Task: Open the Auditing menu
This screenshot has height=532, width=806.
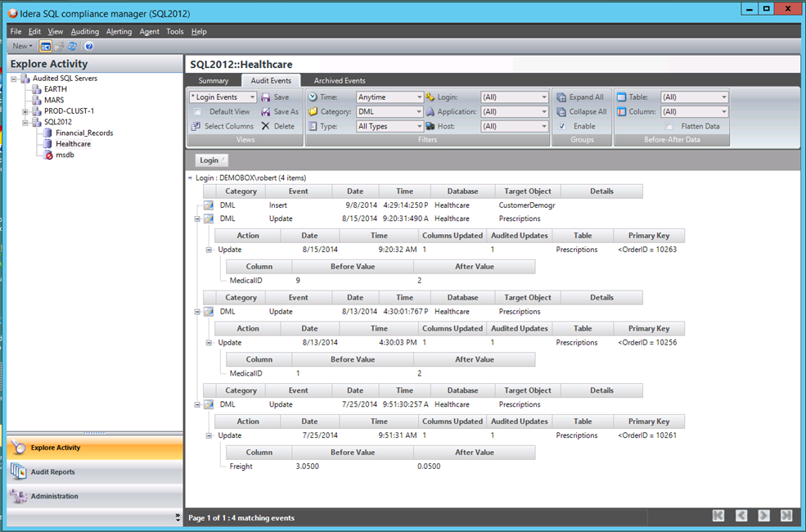Action: click(84, 32)
